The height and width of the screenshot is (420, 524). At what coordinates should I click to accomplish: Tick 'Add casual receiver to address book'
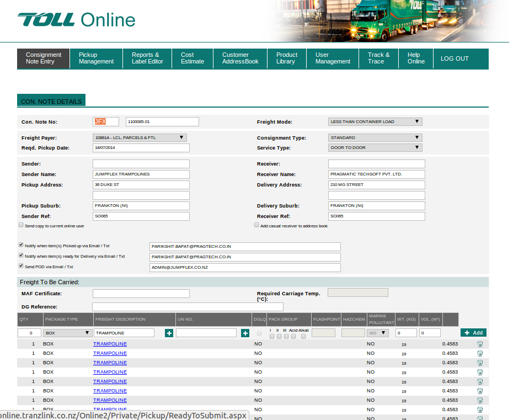point(256,225)
